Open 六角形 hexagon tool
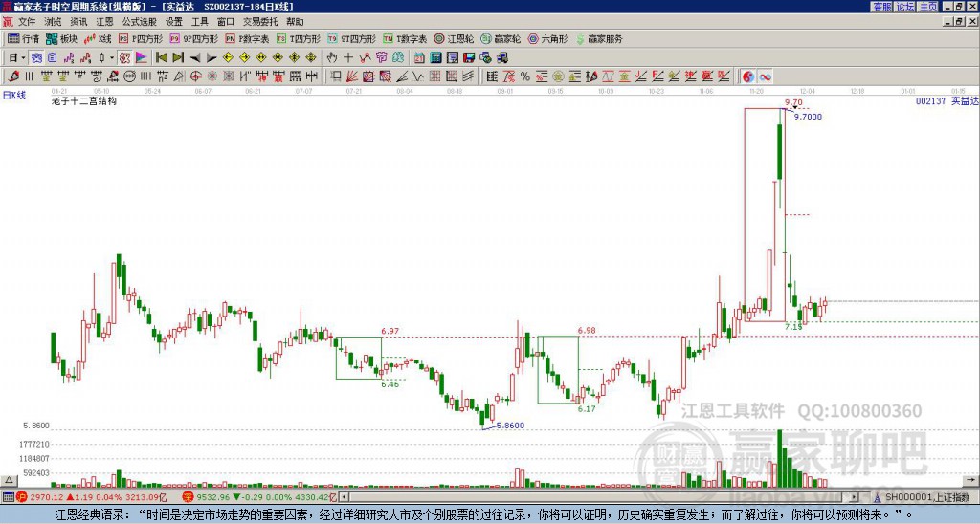The width and height of the screenshot is (980, 524). click(547, 38)
